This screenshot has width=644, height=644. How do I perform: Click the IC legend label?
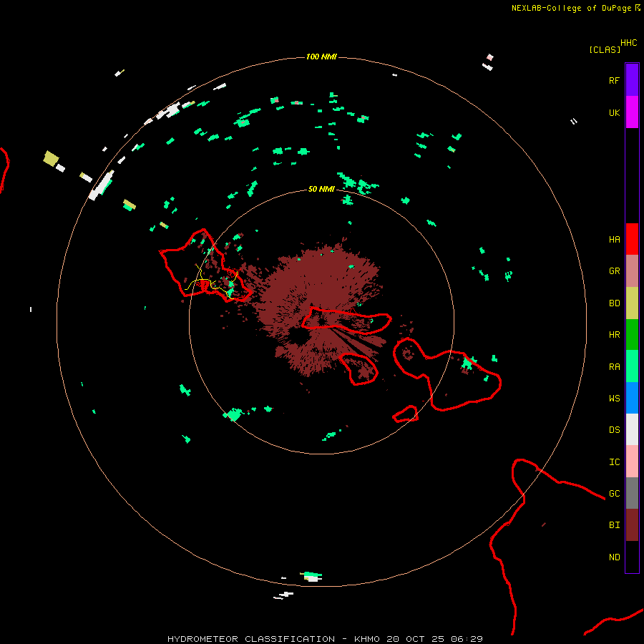click(614, 462)
